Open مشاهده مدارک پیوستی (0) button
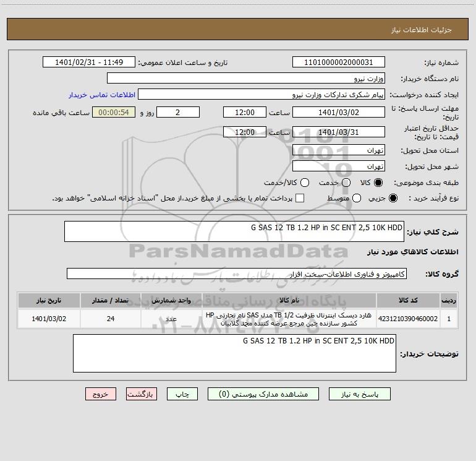 click(263, 394)
